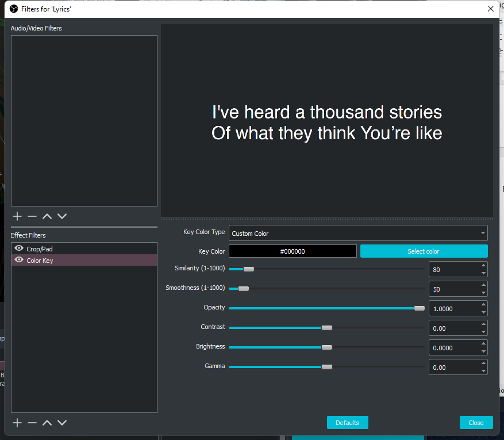Open the Key Color Type dropdown
This screenshot has height=440, width=504.
point(358,233)
